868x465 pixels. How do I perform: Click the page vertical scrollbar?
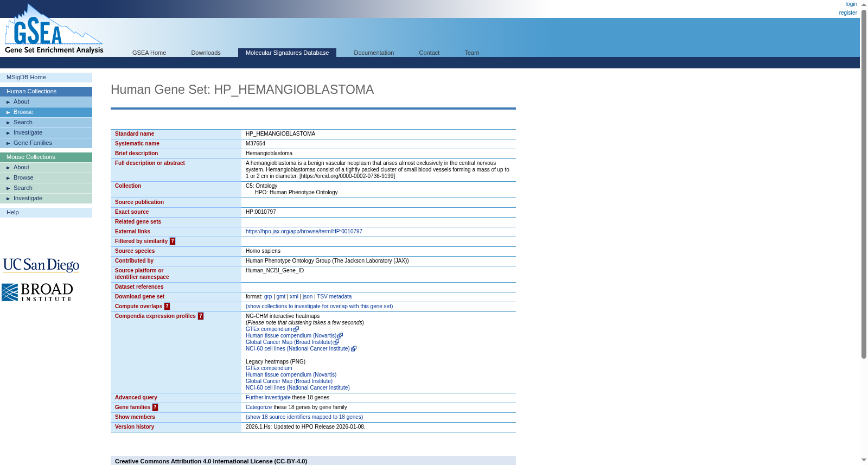(864, 184)
